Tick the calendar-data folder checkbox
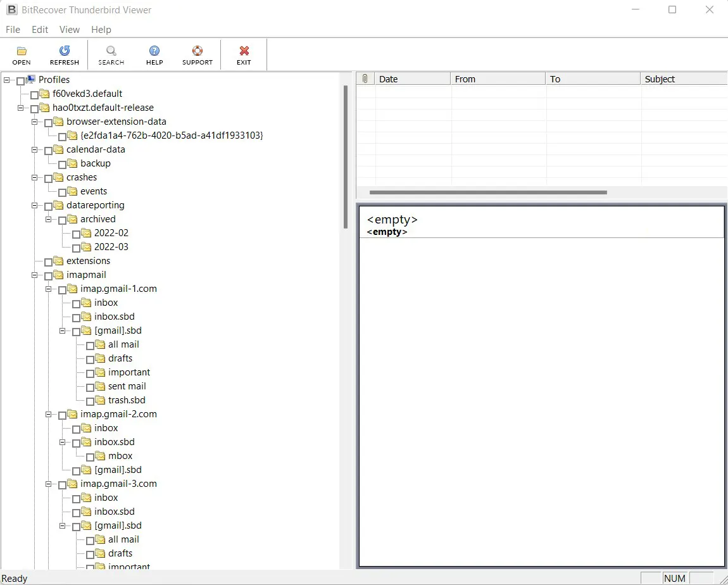The width and height of the screenshot is (728, 585). pos(49,150)
